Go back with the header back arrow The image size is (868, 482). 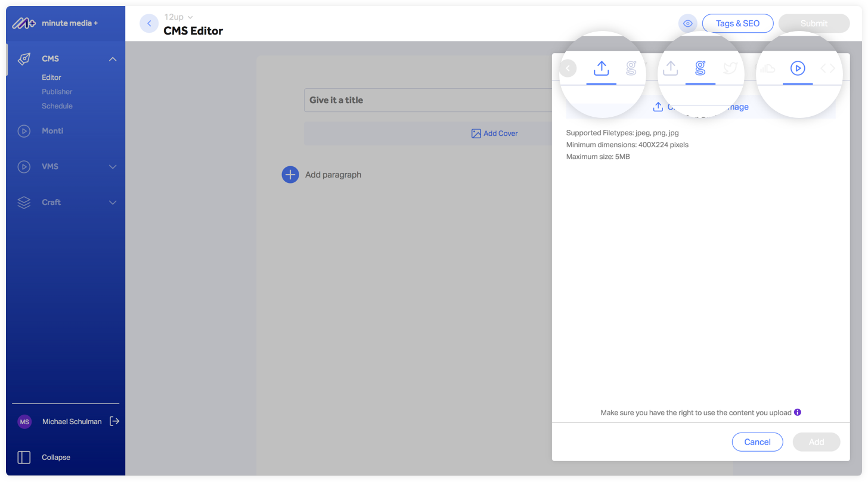coord(149,23)
